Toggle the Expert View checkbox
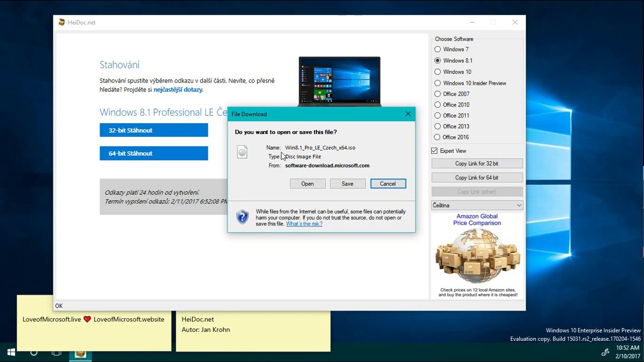The width and height of the screenshot is (644, 362). click(435, 151)
